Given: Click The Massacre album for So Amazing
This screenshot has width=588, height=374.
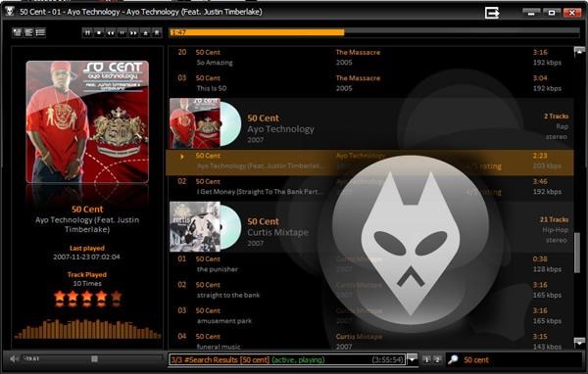Looking at the screenshot, I should point(358,53).
